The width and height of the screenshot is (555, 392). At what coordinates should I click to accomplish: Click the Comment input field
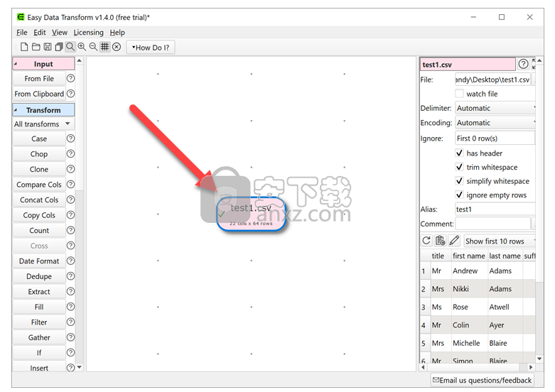pos(493,224)
